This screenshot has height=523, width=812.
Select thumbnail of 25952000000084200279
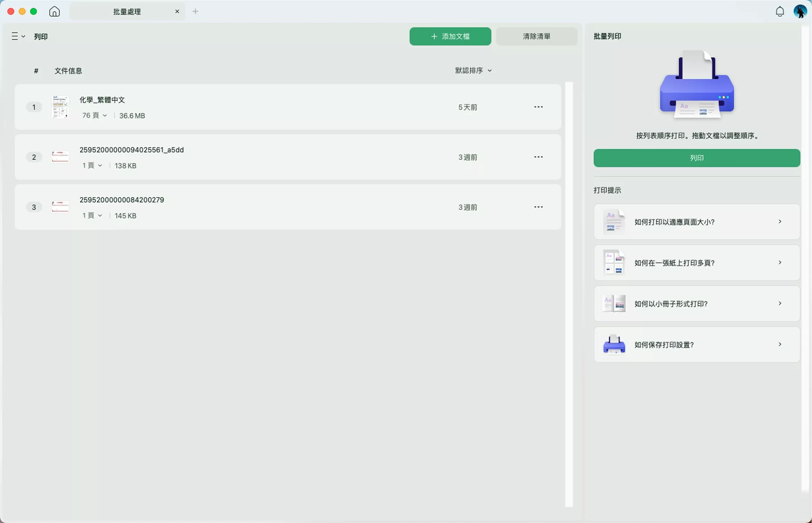tap(60, 207)
